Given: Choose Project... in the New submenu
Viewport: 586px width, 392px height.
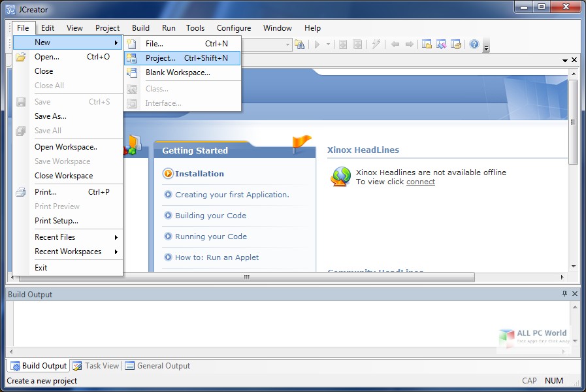Looking at the screenshot, I should click(182, 58).
